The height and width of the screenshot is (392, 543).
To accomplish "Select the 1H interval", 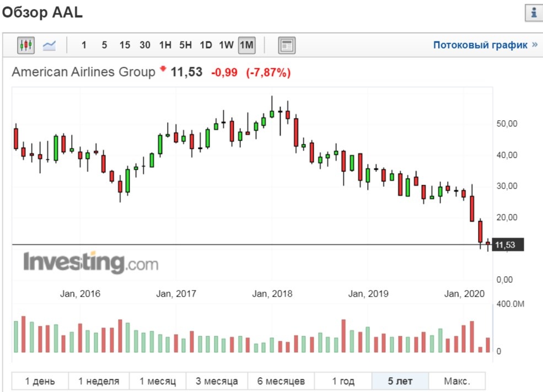I will point(165,45).
